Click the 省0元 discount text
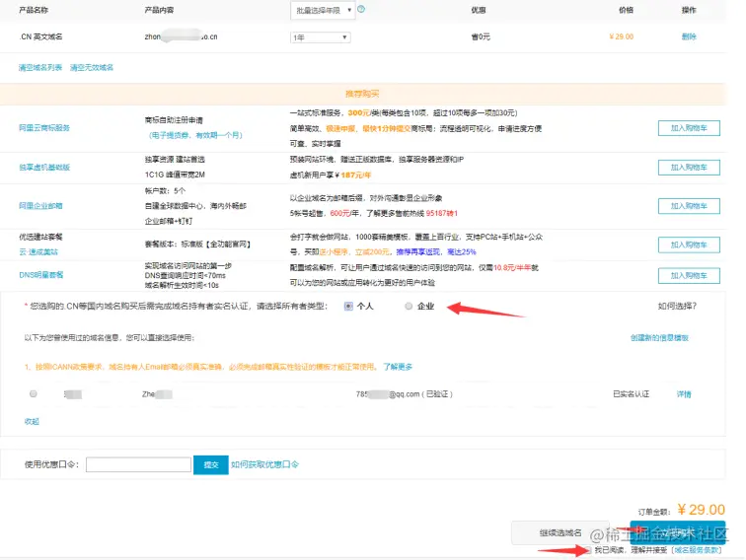Viewport: 746px width, 560px height. click(x=481, y=36)
